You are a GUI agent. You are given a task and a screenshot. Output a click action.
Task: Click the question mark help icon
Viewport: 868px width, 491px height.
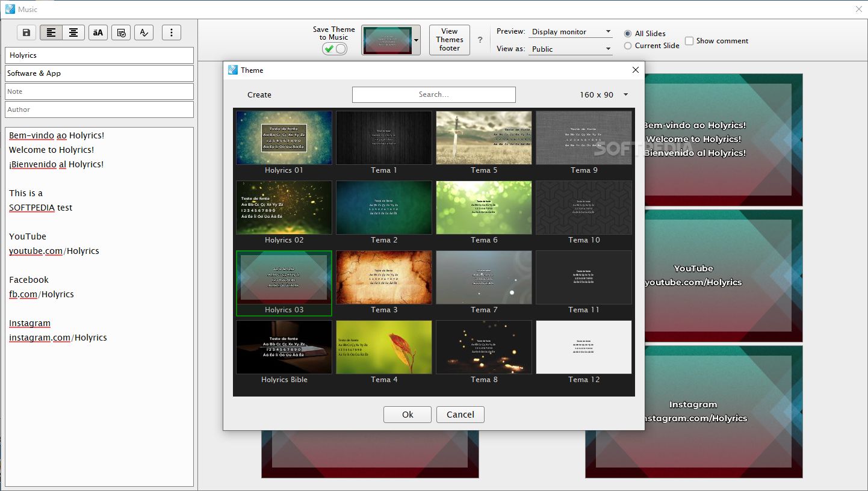(480, 40)
